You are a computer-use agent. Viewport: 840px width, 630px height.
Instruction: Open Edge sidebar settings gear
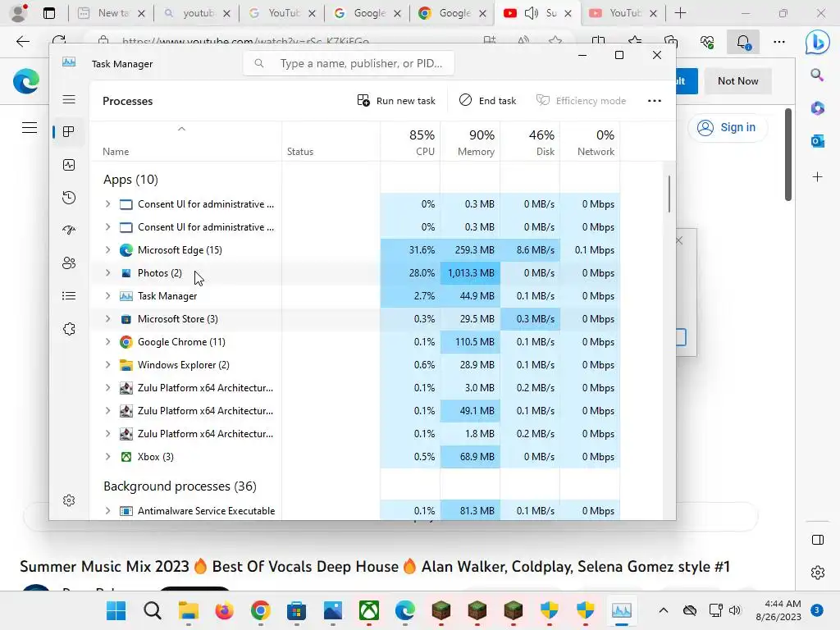point(818,573)
